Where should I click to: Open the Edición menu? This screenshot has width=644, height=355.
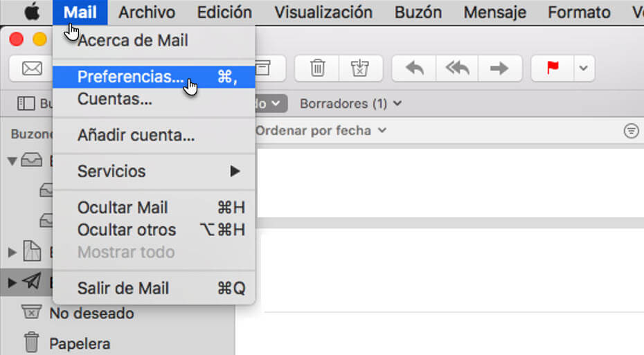click(x=224, y=12)
